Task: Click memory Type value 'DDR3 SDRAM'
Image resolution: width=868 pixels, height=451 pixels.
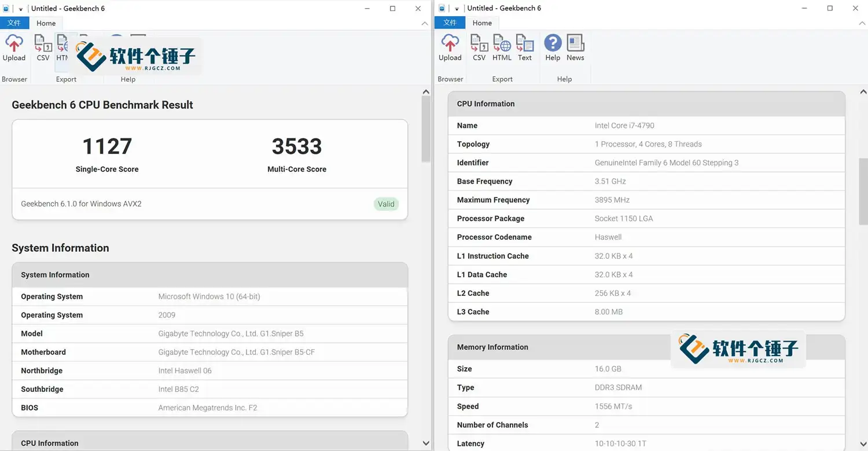Action: tap(618, 387)
